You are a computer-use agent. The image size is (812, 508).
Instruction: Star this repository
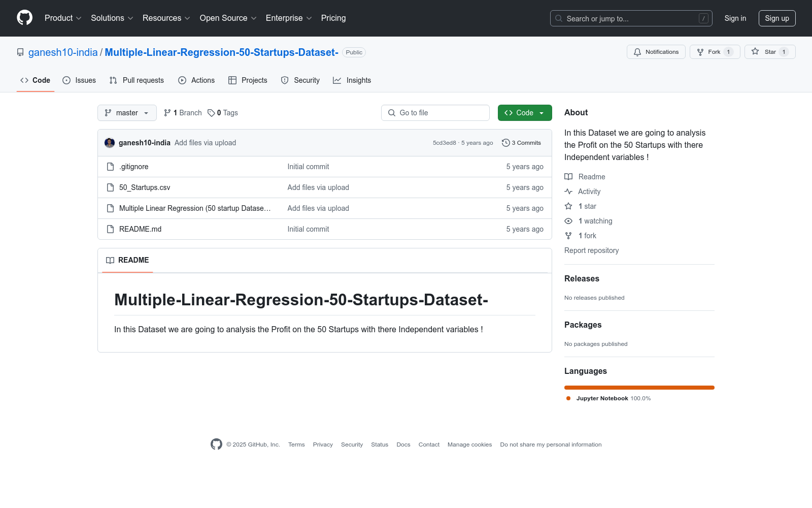point(770,52)
